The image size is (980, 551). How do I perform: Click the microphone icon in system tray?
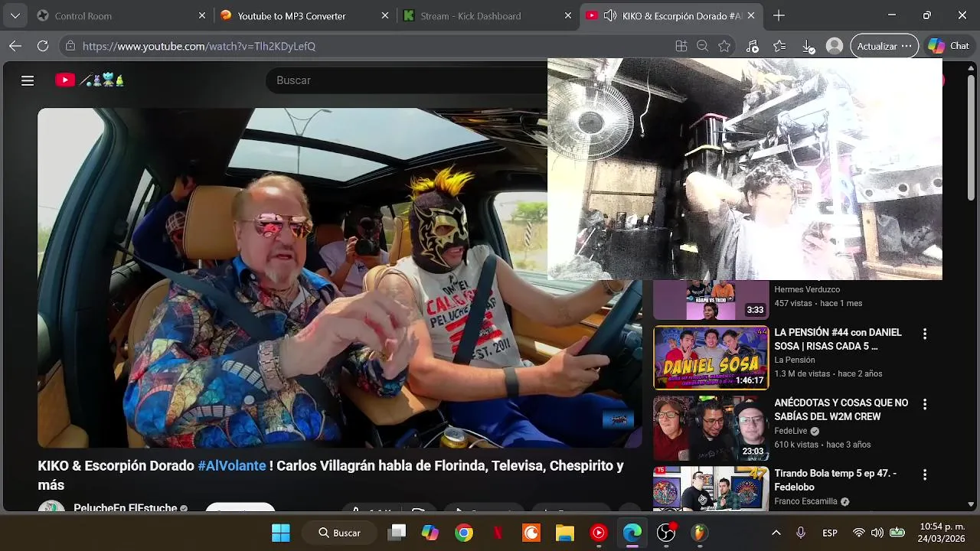[x=801, y=533]
